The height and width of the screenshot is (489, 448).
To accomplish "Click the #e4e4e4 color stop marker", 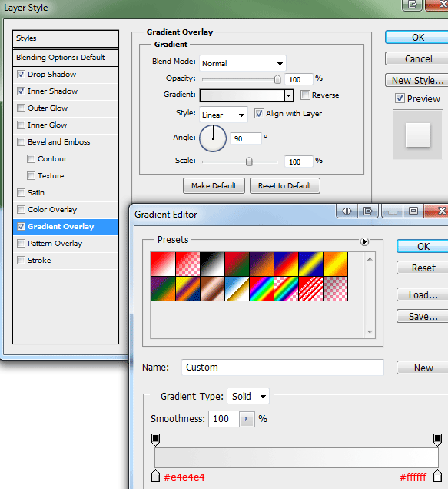I will coord(155,476).
